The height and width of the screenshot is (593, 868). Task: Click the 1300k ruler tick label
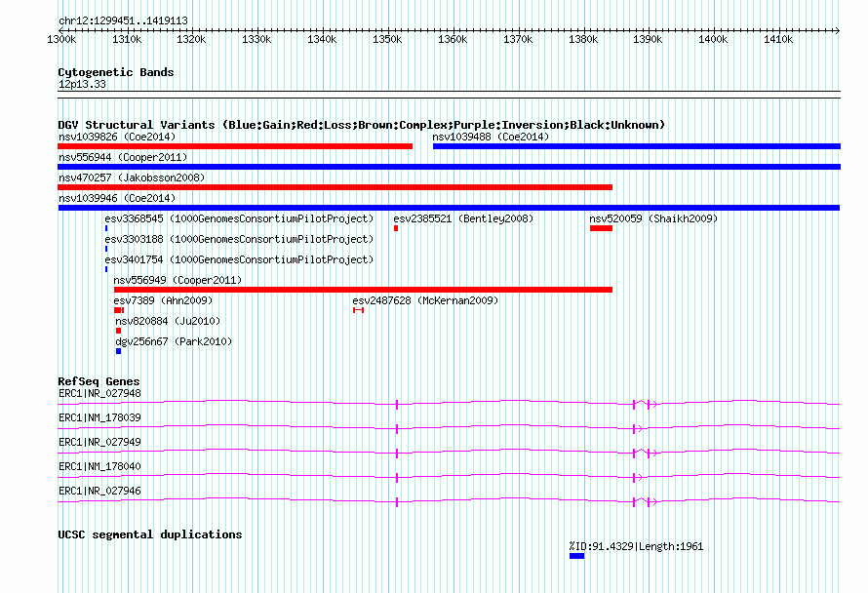click(x=61, y=39)
